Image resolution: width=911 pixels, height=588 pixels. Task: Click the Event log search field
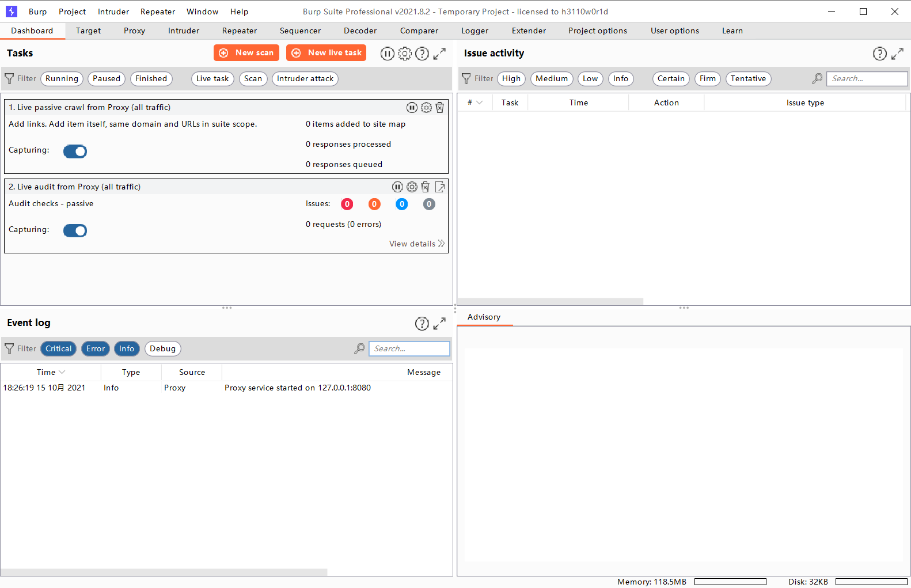click(409, 348)
